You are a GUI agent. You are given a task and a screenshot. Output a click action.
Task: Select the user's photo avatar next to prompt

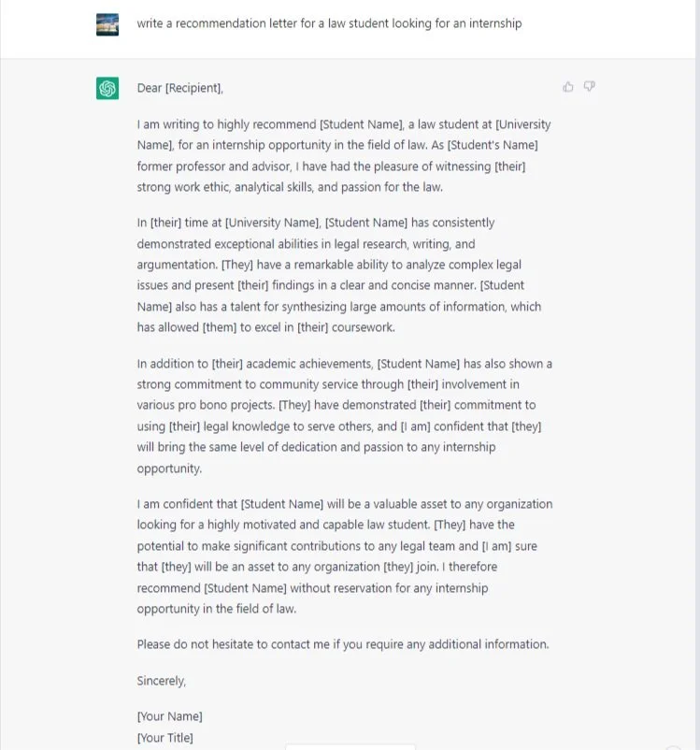point(108,22)
